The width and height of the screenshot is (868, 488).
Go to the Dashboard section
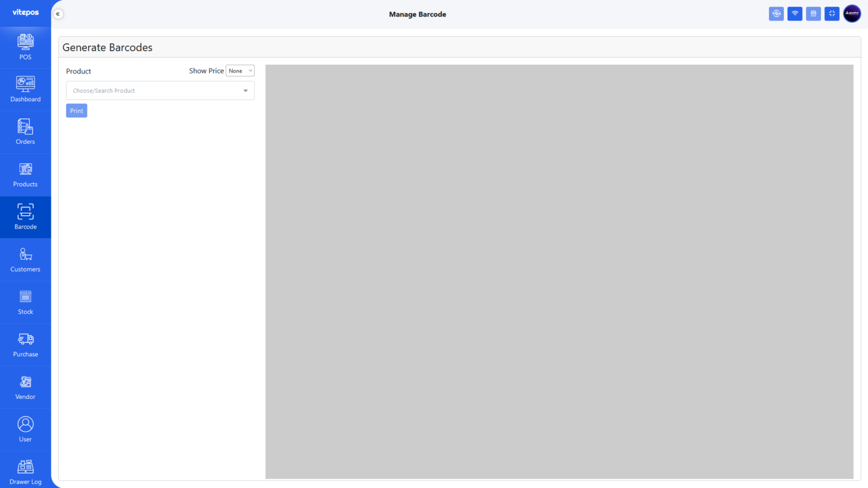[x=25, y=90]
